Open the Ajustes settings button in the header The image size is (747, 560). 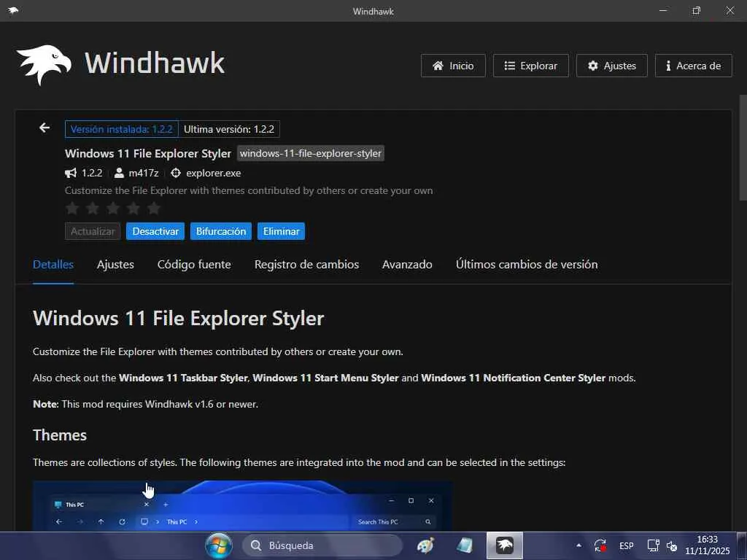click(x=612, y=66)
